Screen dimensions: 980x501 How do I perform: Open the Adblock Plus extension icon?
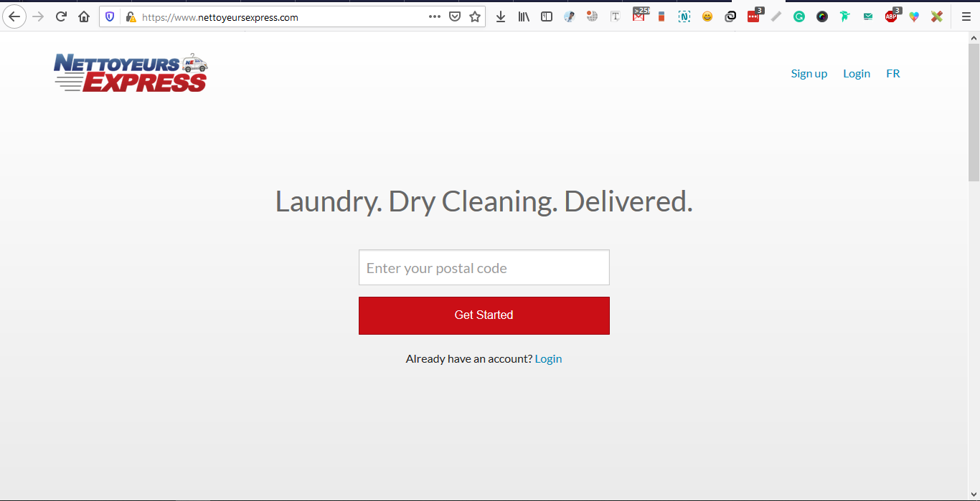891,16
